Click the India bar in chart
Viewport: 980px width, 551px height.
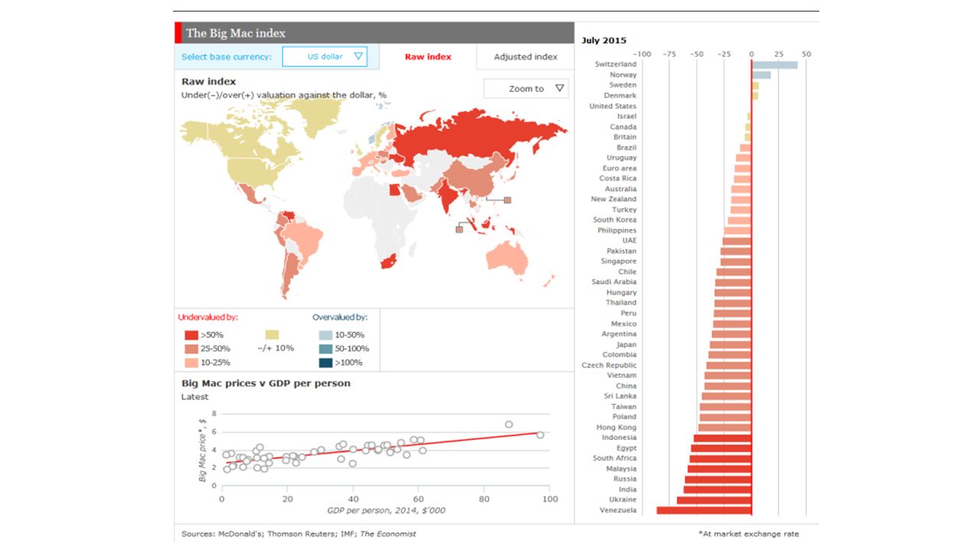tap(717, 489)
